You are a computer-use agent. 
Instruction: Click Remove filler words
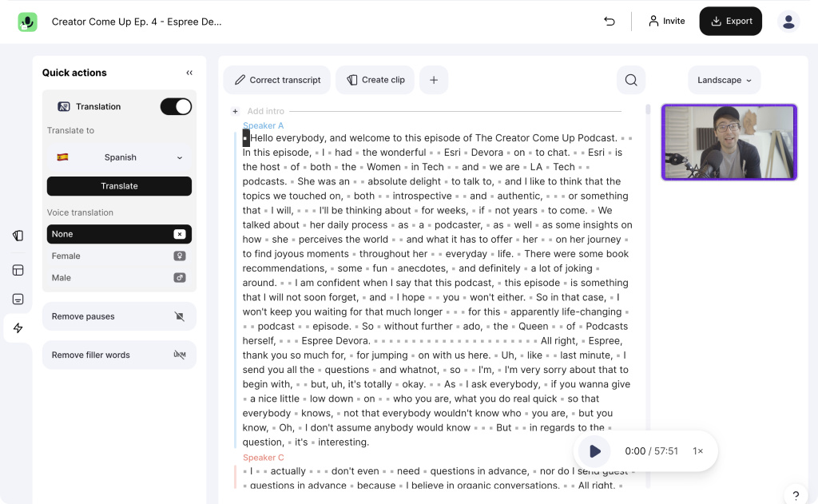tap(120, 355)
